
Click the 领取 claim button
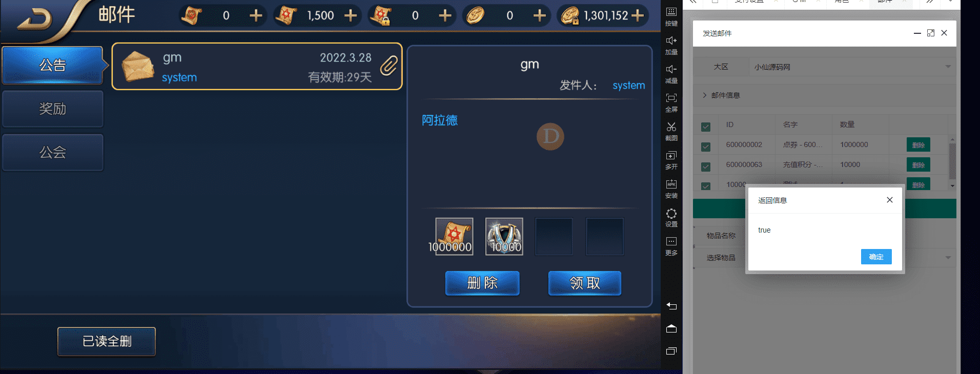click(x=585, y=283)
